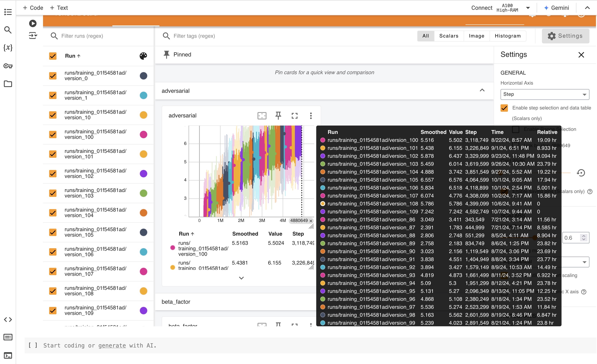
Task: Select the All tab
Action: click(426, 36)
